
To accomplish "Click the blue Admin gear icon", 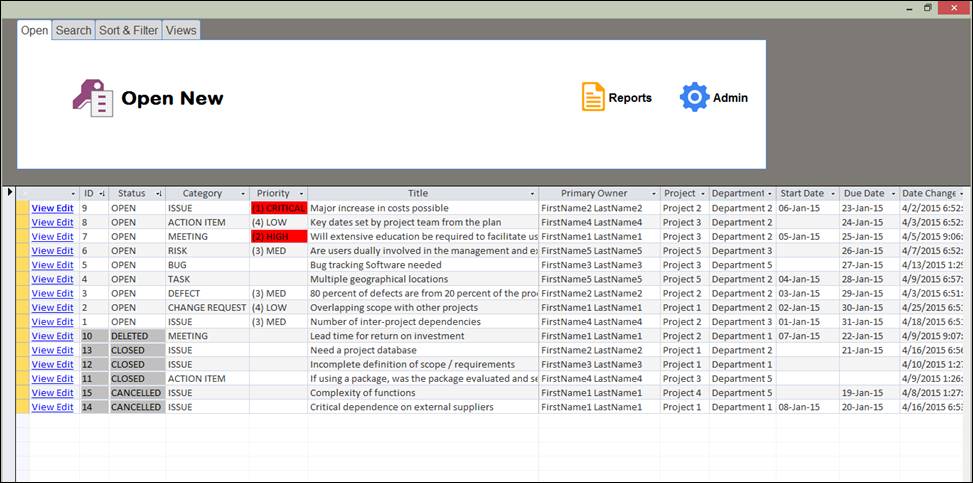I will pyautogui.click(x=694, y=97).
